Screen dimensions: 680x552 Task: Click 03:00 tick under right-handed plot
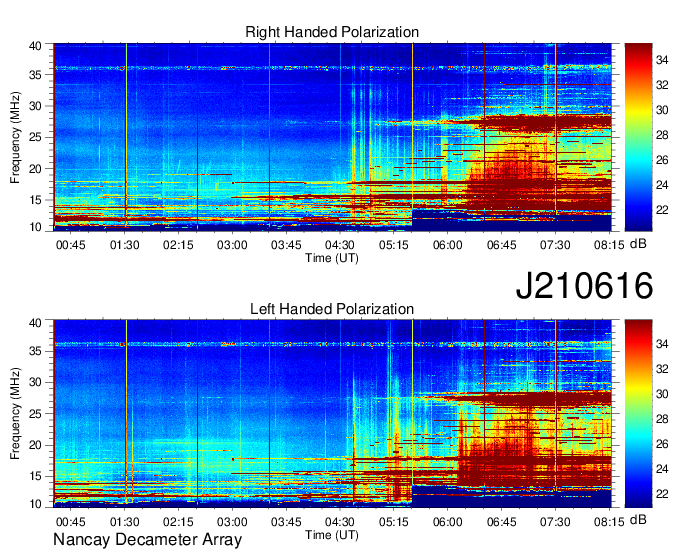click(232, 245)
